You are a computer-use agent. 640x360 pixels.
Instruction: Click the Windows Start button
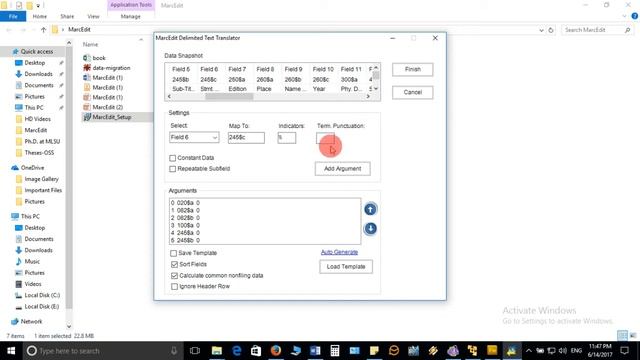pos(11,351)
